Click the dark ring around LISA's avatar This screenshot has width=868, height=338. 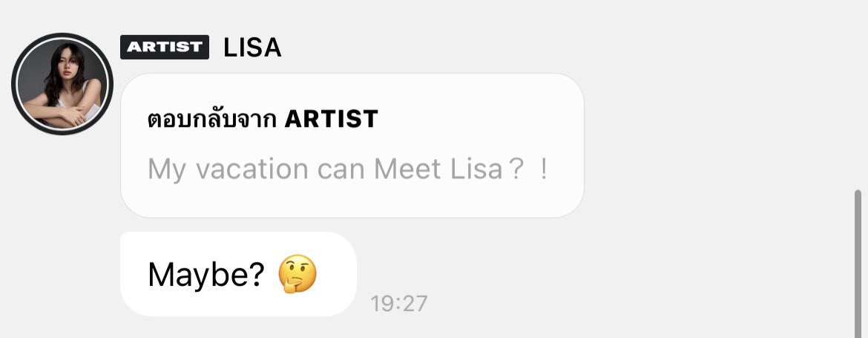(16, 84)
